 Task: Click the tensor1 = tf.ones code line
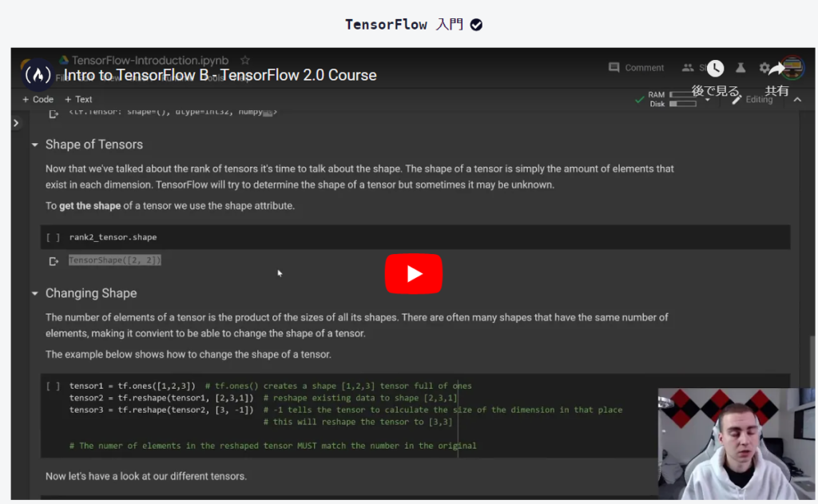pyautogui.click(x=270, y=386)
